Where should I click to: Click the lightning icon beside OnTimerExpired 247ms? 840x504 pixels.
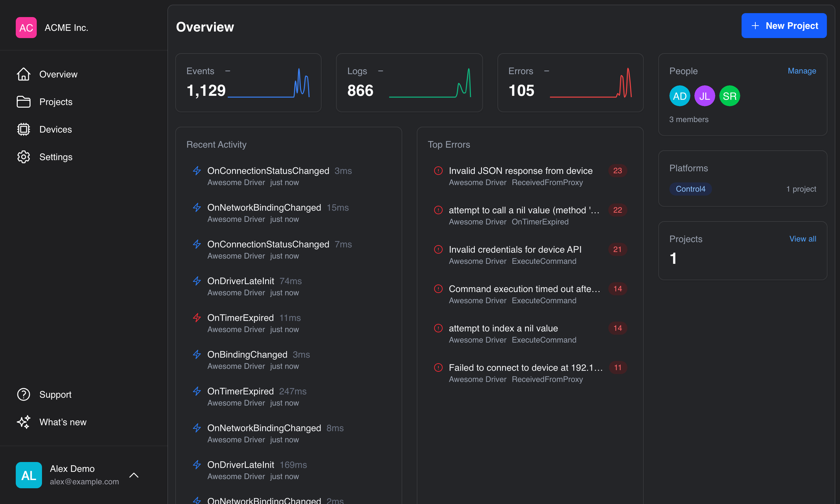197,391
